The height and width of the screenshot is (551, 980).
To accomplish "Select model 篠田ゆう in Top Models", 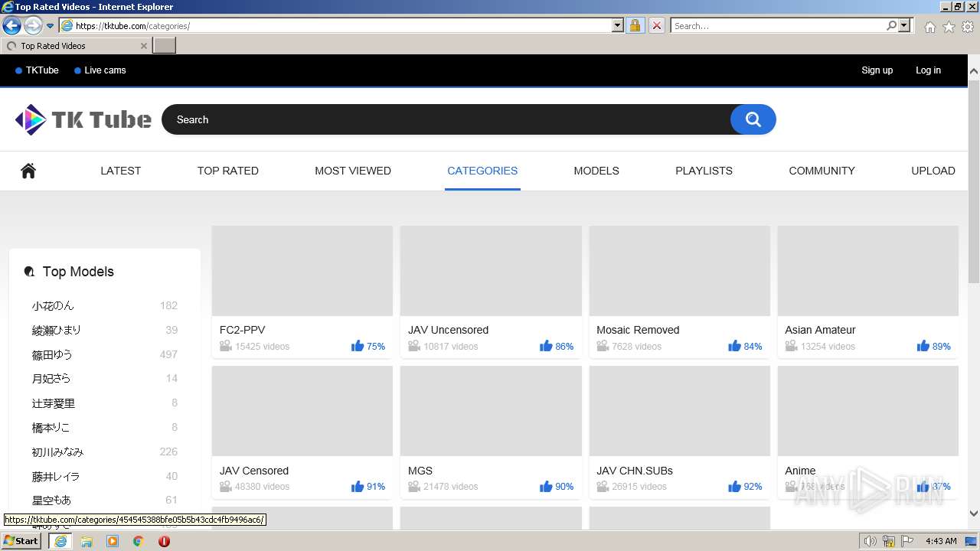I will coord(52,354).
